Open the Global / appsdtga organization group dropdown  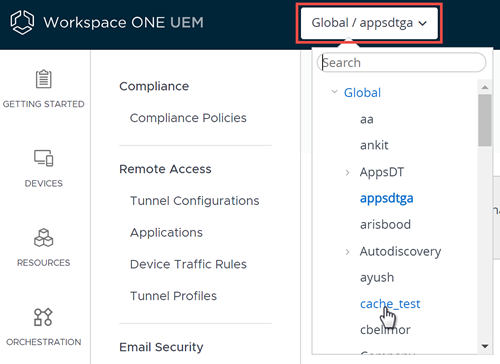point(369,23)
